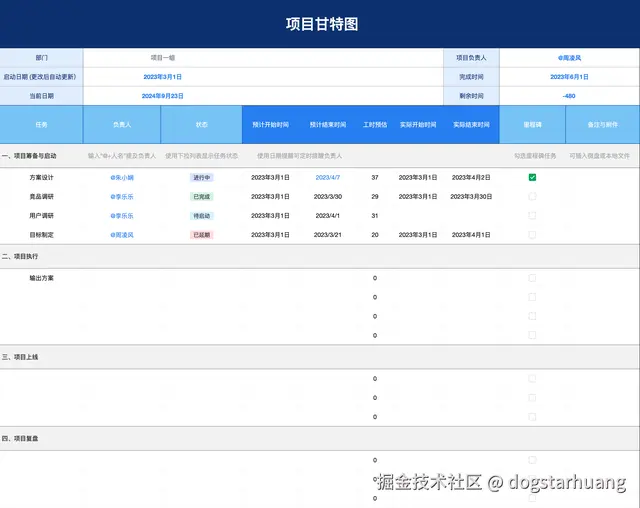This screenshot has width=640, height=508.
Task: Open @周凌风 mention in 目标制定 row
Action: click(x=122, y=235)
